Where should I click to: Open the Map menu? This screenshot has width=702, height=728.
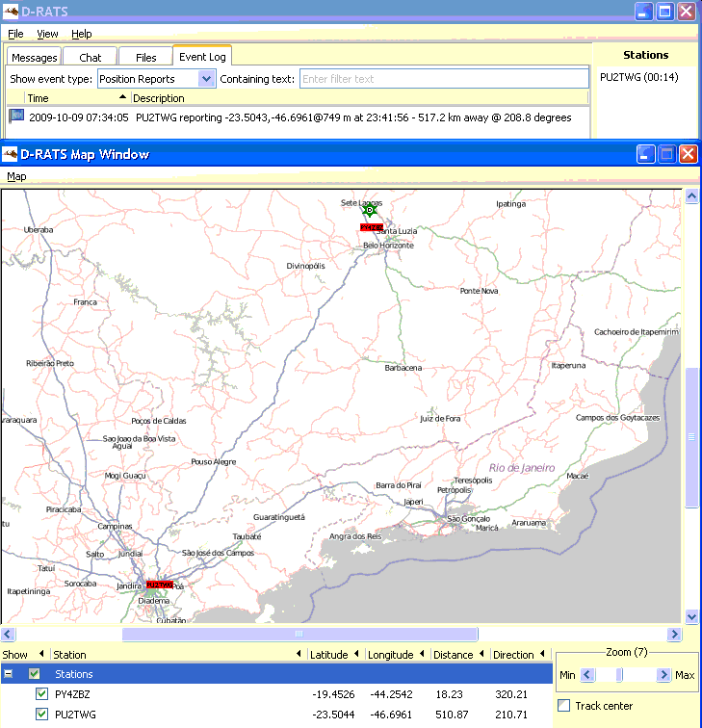tap(16, 176)
